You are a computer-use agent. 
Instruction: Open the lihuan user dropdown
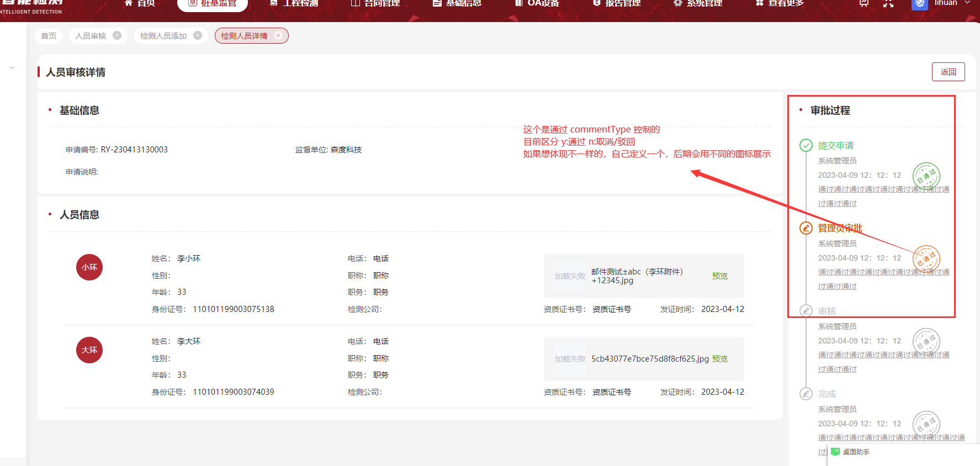point(951,3)
